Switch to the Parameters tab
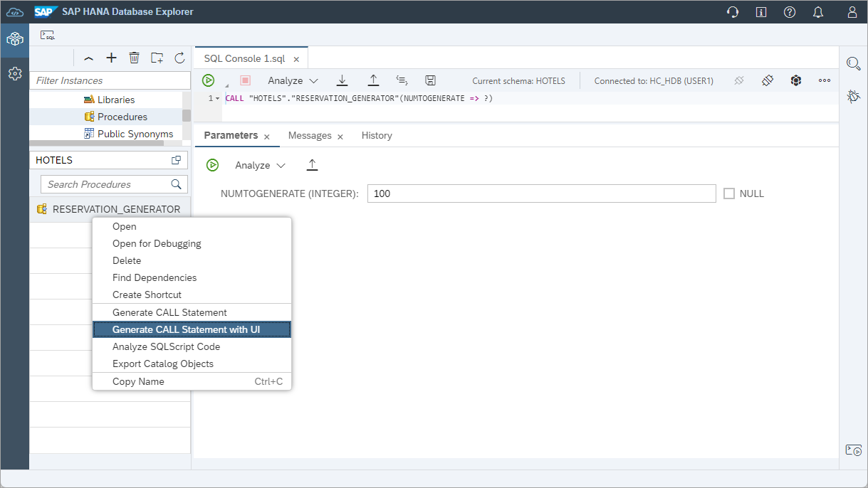The height and width of the screenshot is (488, 868). coord(231,135)
